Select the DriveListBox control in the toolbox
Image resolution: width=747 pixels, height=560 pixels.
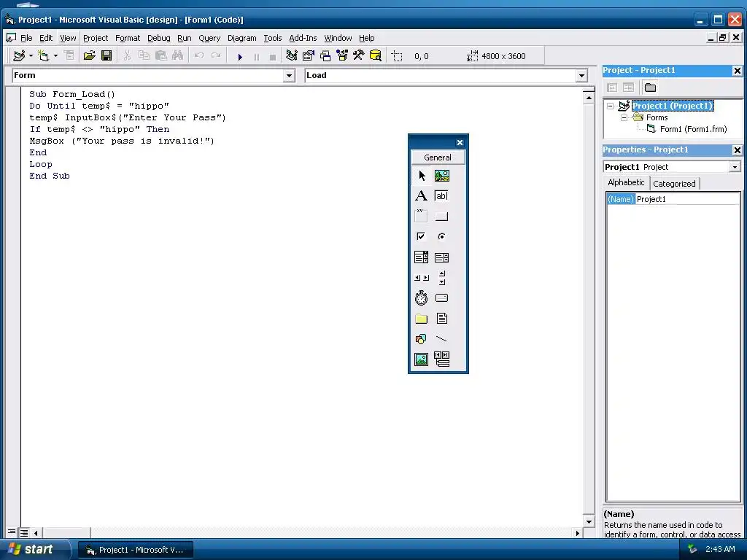(x=441, y=298)
